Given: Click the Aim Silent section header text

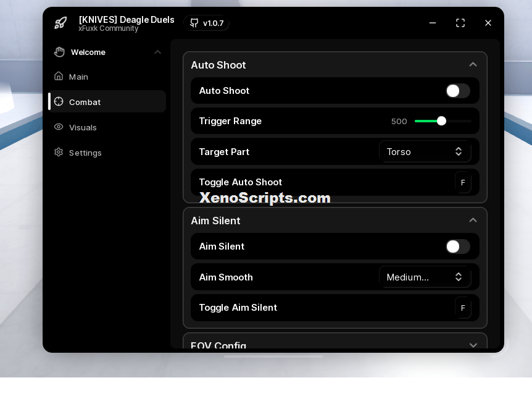Looking at the screenshot, I should [216, 221].
